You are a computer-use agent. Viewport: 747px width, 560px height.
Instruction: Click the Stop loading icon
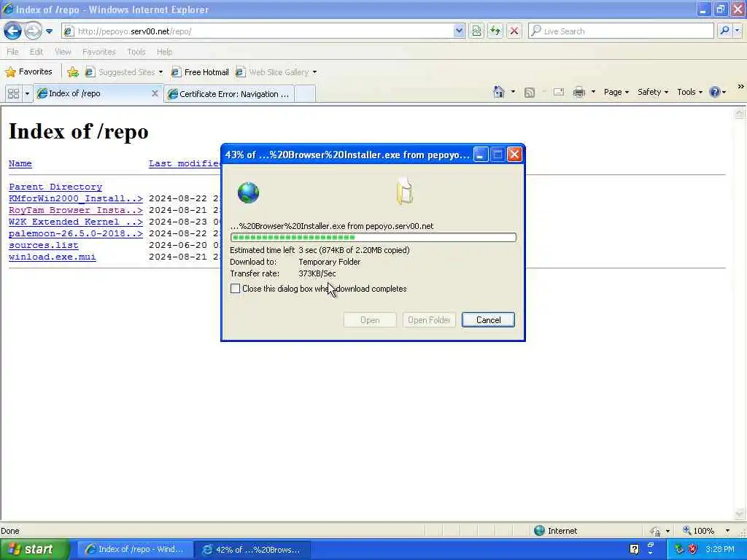pyautogui.click(x=514, y=31)
